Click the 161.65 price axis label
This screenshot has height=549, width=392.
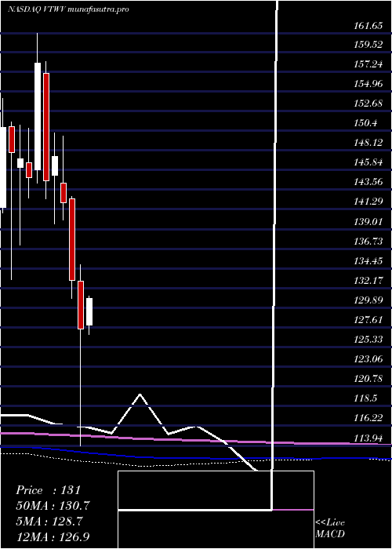pyautogui.click(x=368, y=25)
